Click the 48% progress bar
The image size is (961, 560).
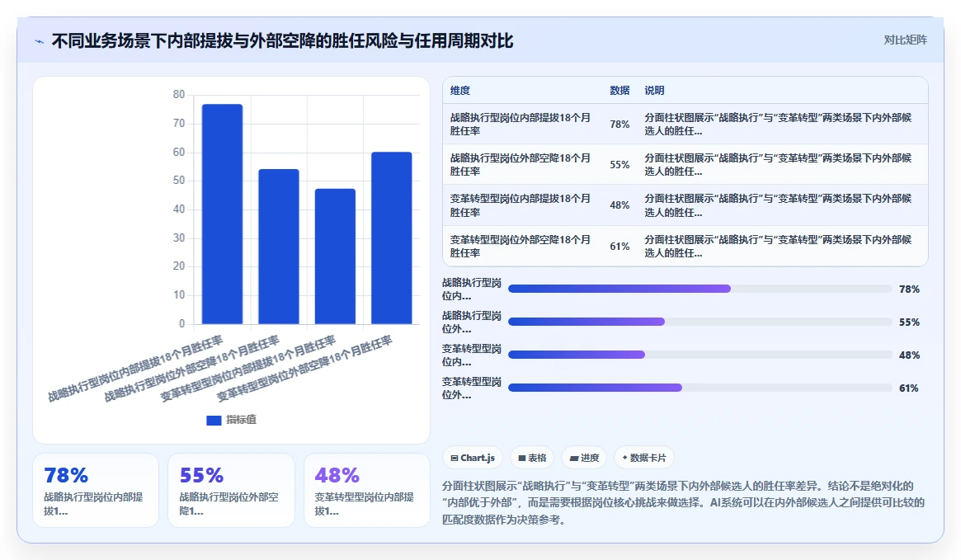tap(700, 355)
